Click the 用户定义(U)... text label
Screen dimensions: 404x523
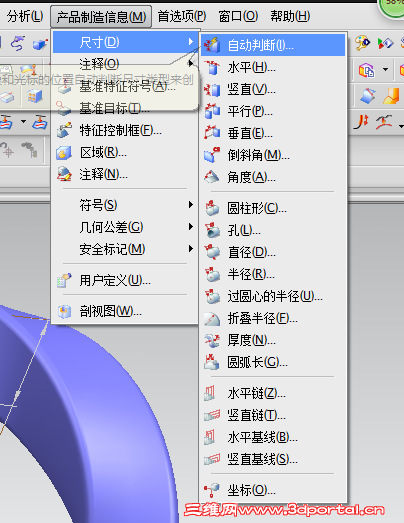115,280
